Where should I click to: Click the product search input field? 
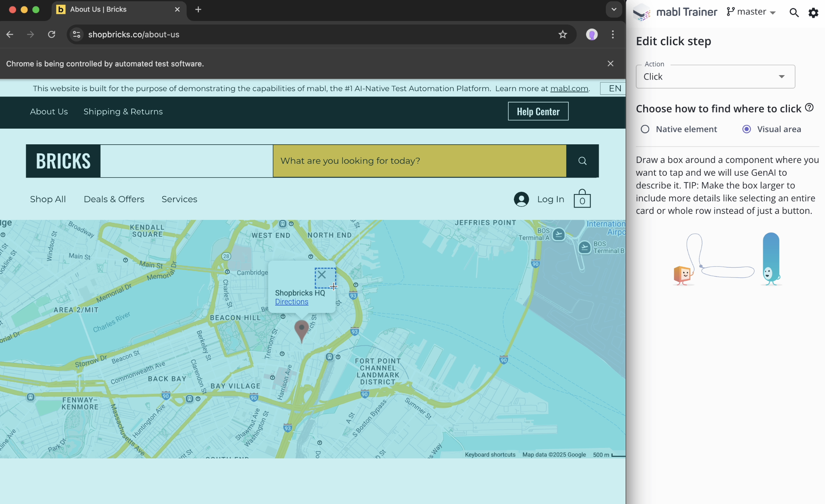pos(419,161)
